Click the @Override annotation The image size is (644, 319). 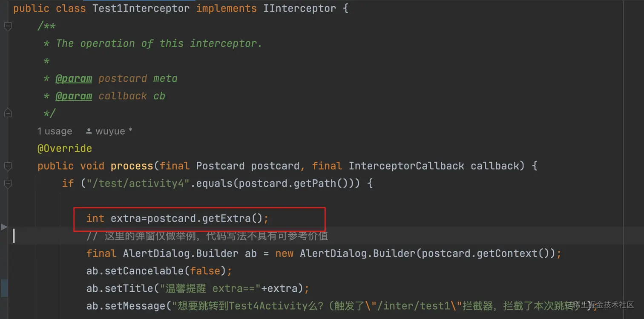(65, 148)
